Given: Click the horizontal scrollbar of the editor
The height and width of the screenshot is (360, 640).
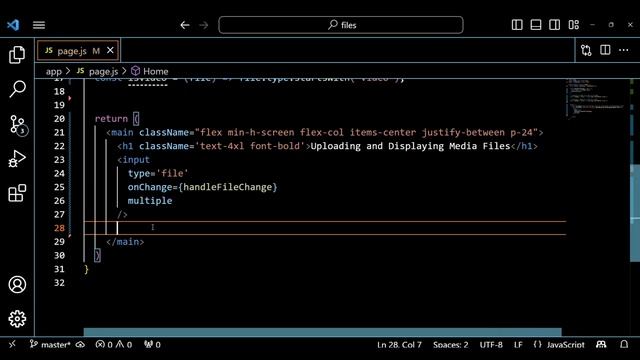Looking at the screenshot, I should (322, 332).
